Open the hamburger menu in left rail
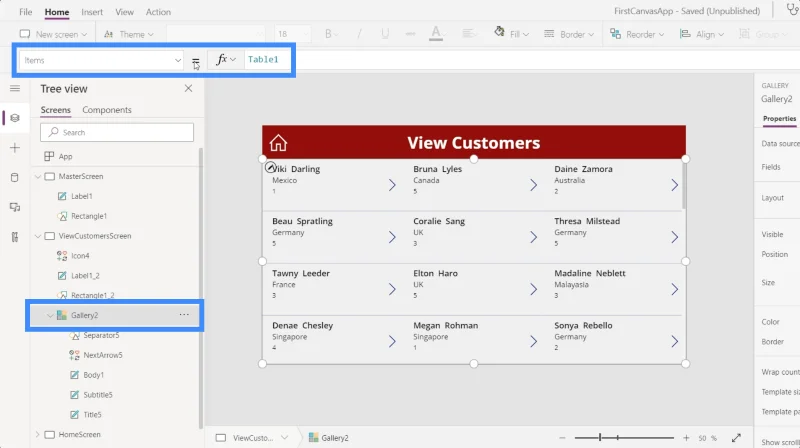 [15, 89]
